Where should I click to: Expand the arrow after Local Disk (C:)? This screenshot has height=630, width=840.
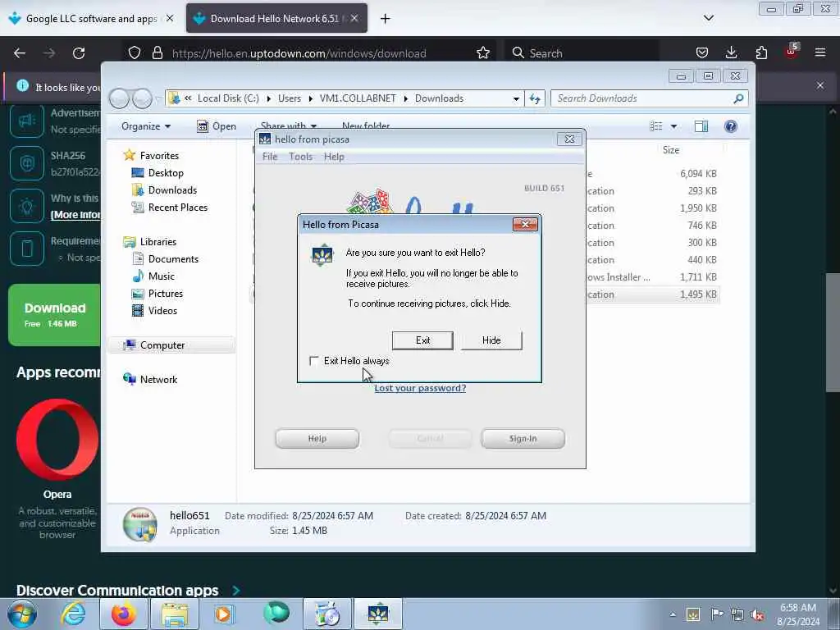point(269,98)
